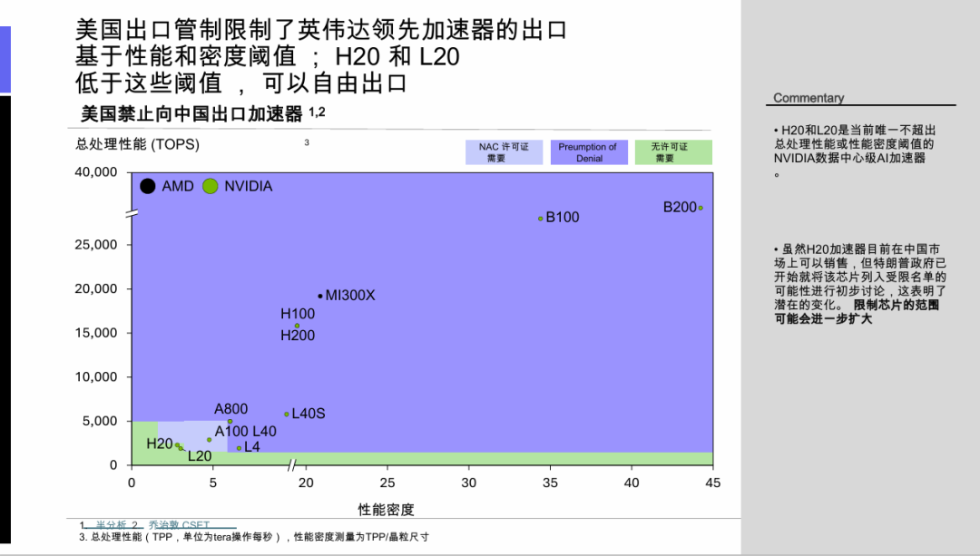Click the x-axis value 30
980x556 pixels.
pos(469,483)
